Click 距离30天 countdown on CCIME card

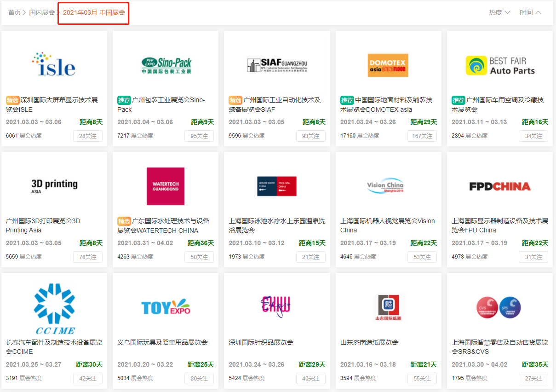[x=89, y=364]
